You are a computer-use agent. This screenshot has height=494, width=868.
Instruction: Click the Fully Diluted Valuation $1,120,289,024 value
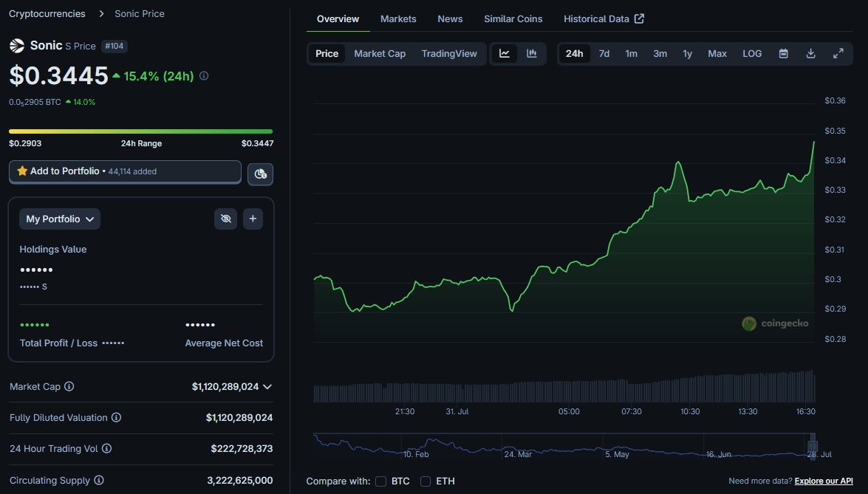point(239,418)
